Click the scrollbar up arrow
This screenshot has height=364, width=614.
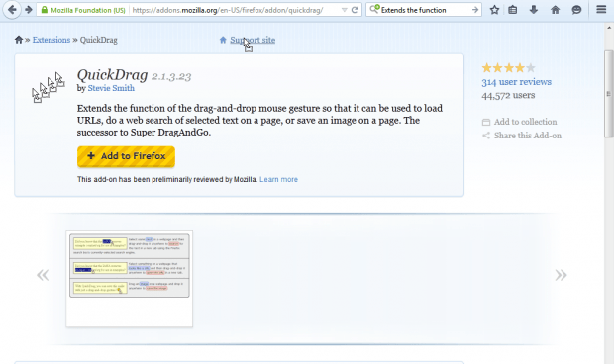pos(609,28)
